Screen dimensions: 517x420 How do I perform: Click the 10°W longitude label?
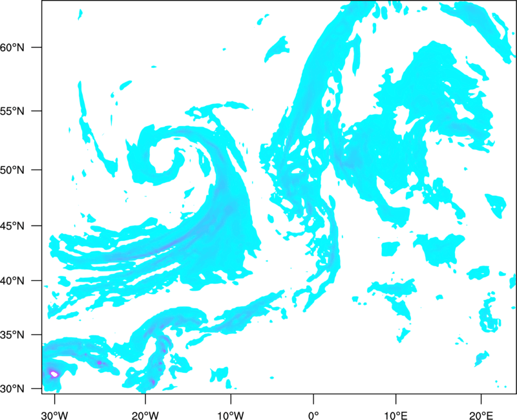point(231,415)
